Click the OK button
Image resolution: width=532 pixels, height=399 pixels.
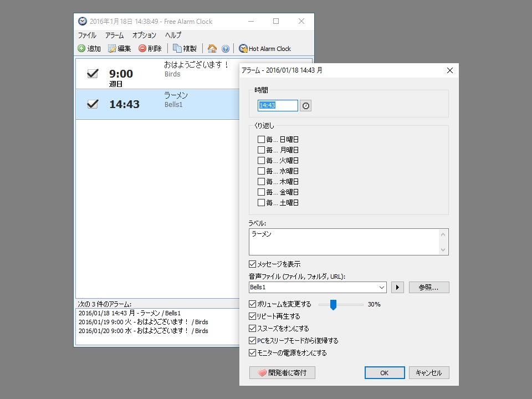point(385,372)
